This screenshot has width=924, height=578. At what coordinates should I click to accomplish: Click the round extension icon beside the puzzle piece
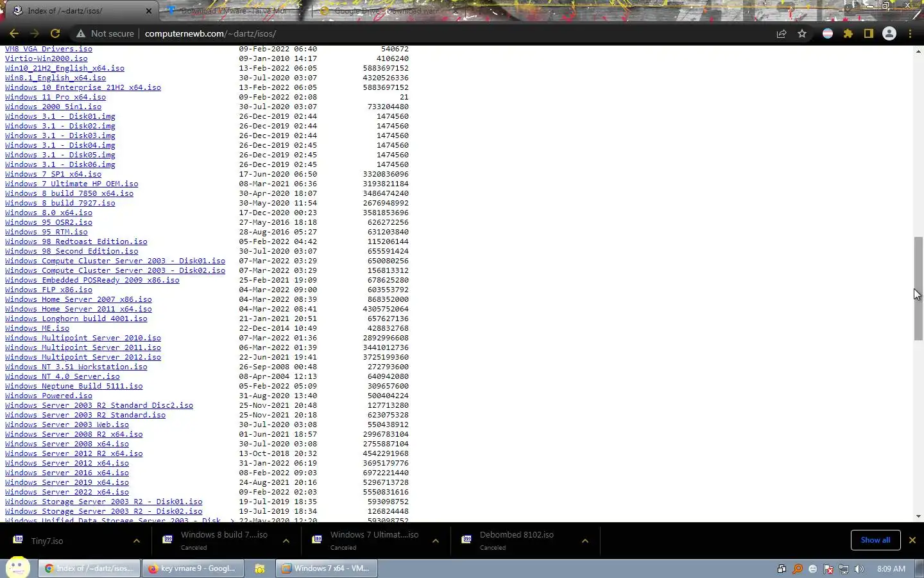click(x=828, y=33)
